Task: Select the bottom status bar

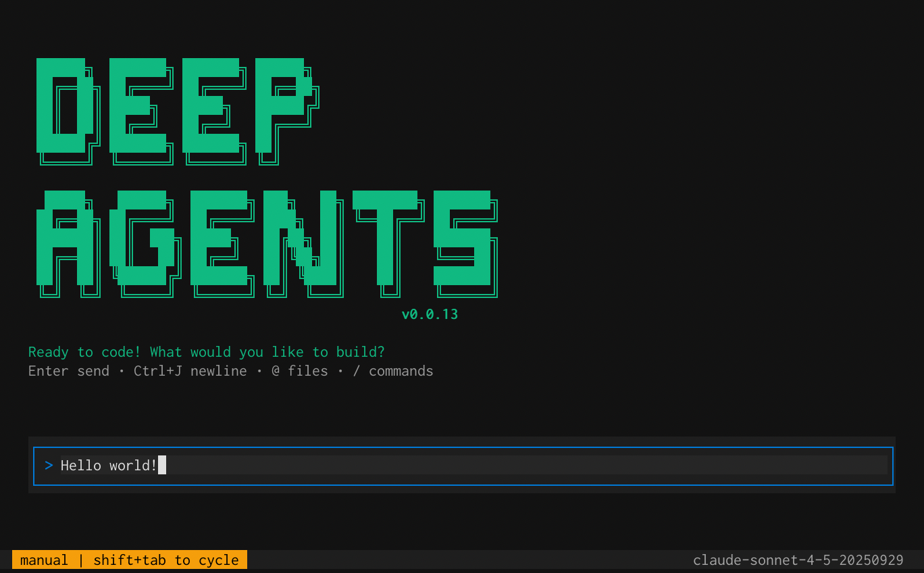Action: coord(462,559)
